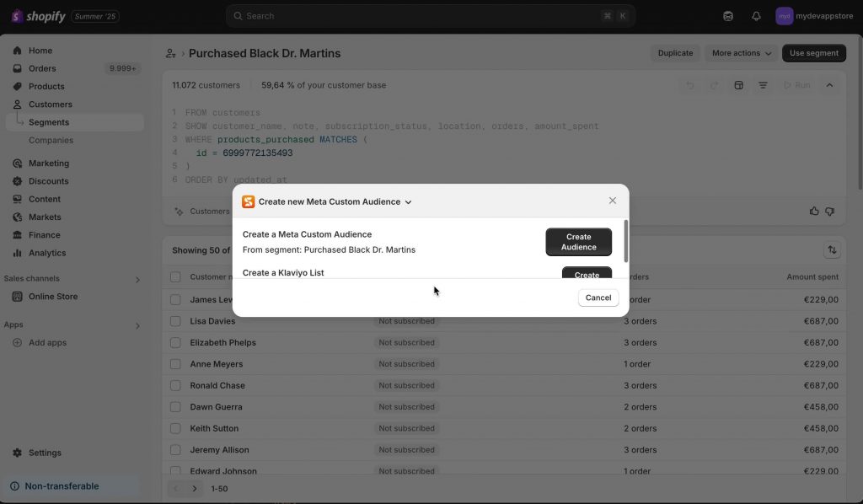Click the Content icon in sidebar
Viewport: 863px width, 504px height.
(x=17, y=199)
